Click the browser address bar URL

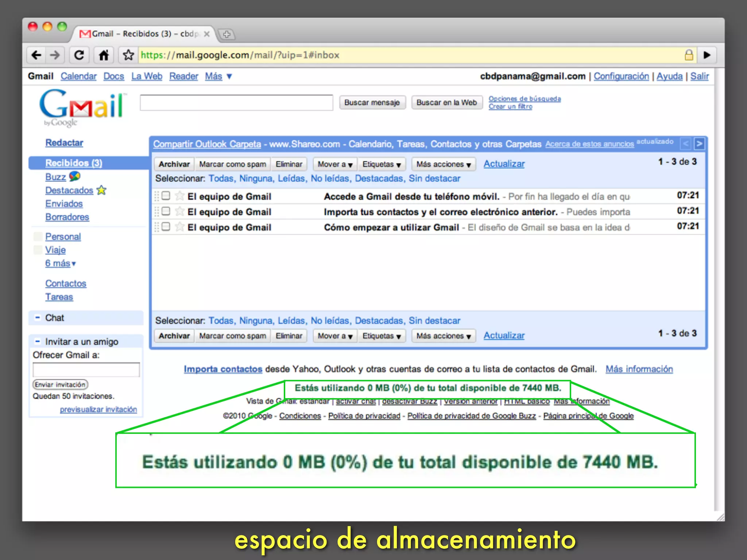click(240, 55)
